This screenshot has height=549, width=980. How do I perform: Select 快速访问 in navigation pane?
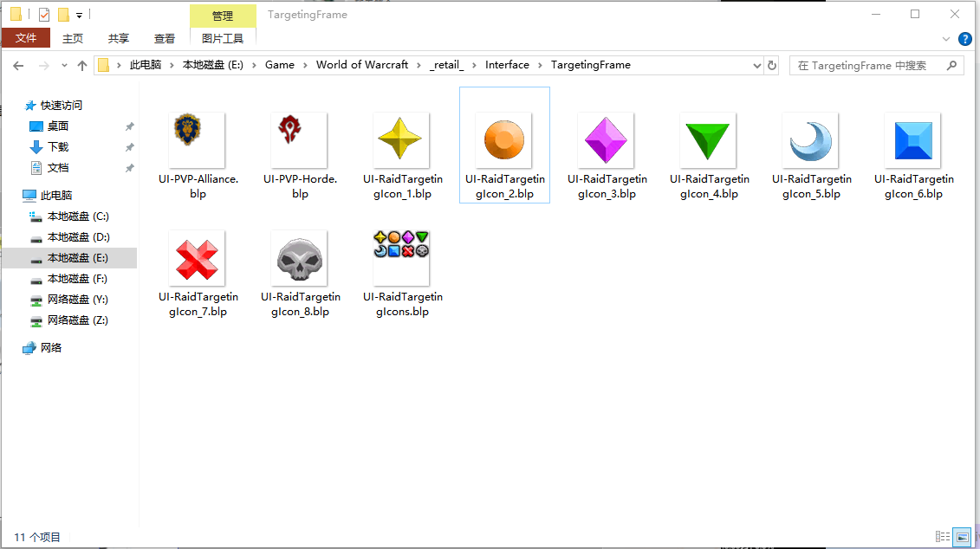[x=62, y=106]
